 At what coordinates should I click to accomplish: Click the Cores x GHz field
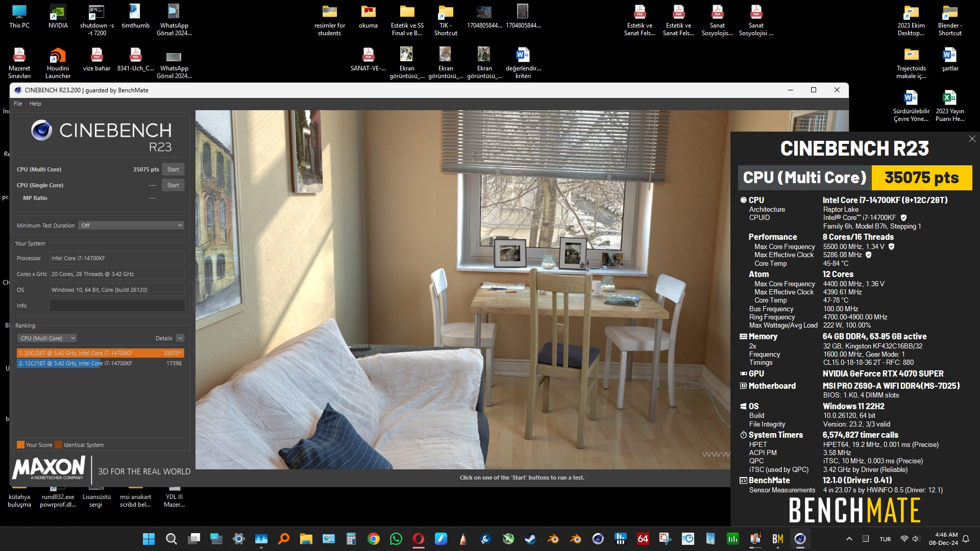coord(117,274)
